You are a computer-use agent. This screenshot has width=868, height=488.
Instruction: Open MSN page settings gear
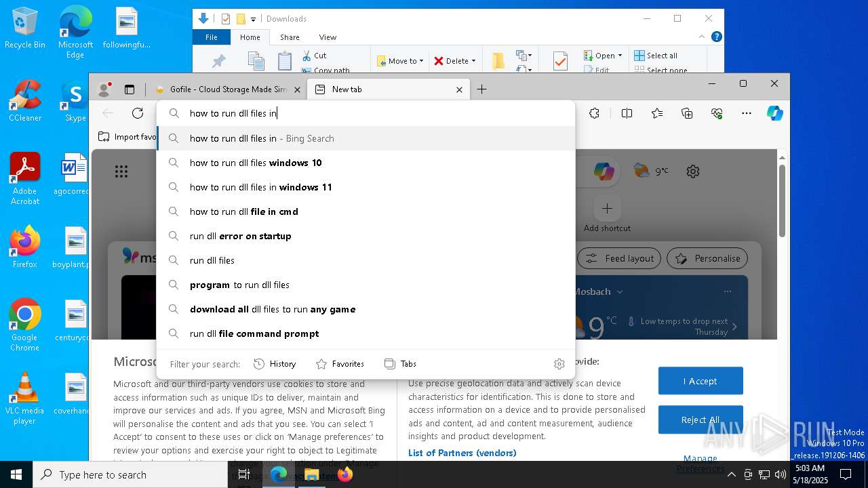(692, 171)
